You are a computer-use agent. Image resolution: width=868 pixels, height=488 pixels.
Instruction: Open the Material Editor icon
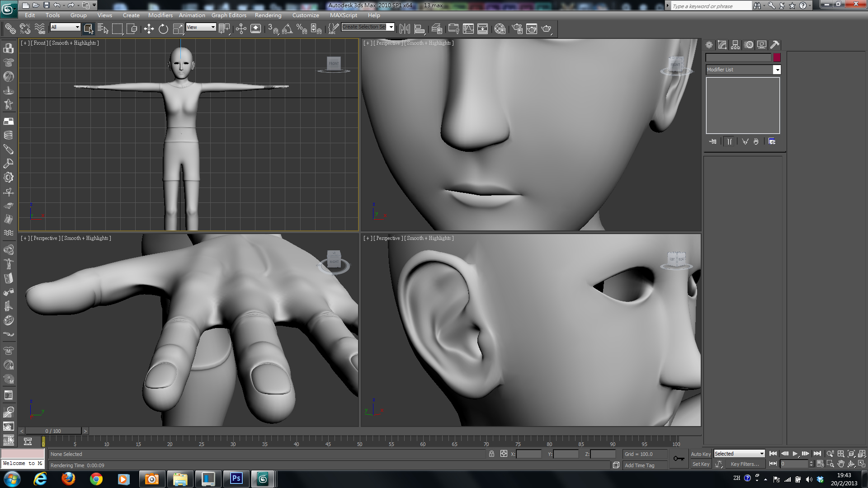500,29
